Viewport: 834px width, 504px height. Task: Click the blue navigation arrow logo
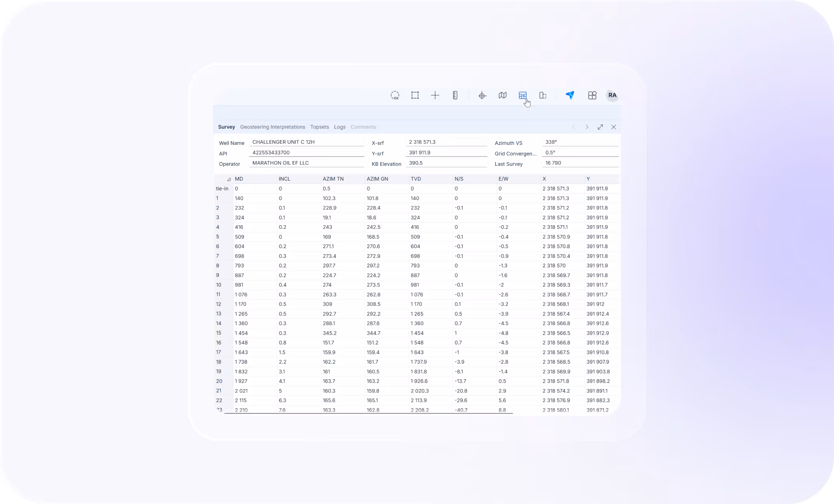(x=570, y=95)
